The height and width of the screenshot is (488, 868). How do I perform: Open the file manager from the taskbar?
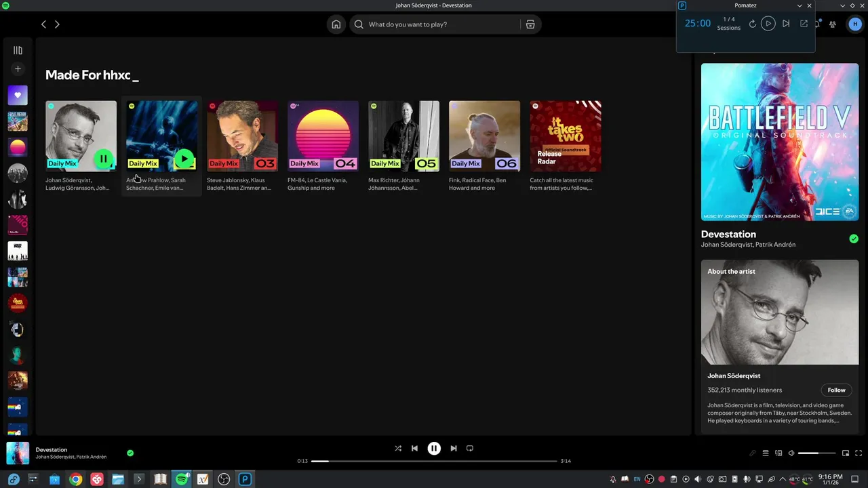tap(117, 479)
